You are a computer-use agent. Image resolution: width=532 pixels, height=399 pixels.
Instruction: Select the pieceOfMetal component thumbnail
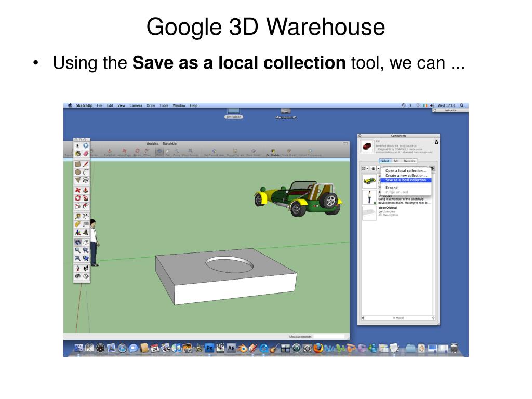pyautogui.click(x=369, y=213)
